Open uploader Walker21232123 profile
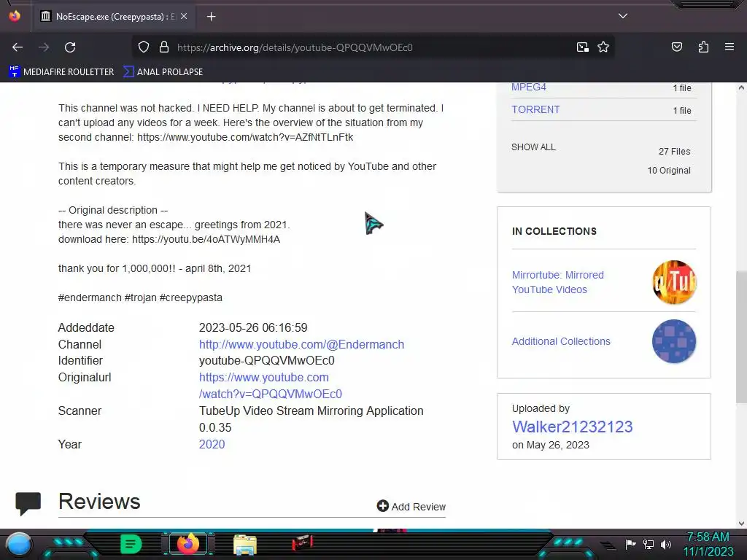 point(572,427)
